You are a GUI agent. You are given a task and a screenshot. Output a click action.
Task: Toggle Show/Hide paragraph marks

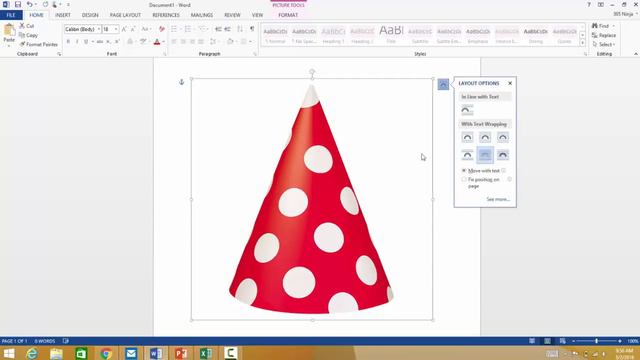252,29
